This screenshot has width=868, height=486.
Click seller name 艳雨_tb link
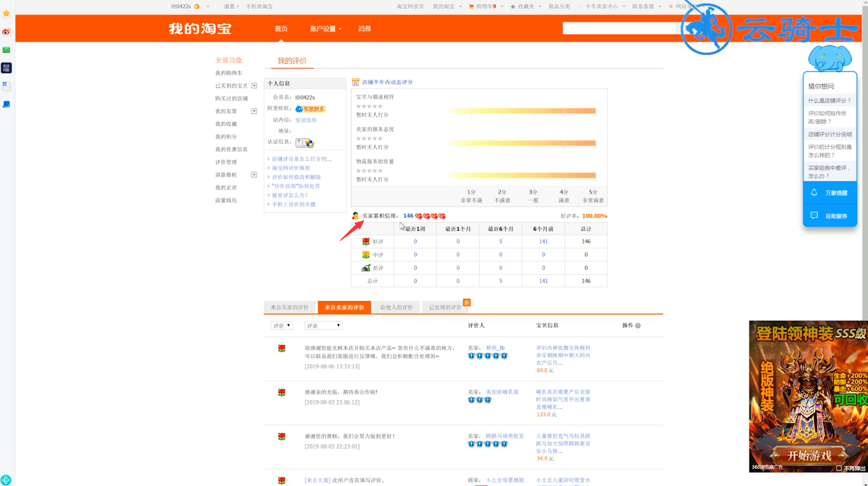[x=495, y=348]
